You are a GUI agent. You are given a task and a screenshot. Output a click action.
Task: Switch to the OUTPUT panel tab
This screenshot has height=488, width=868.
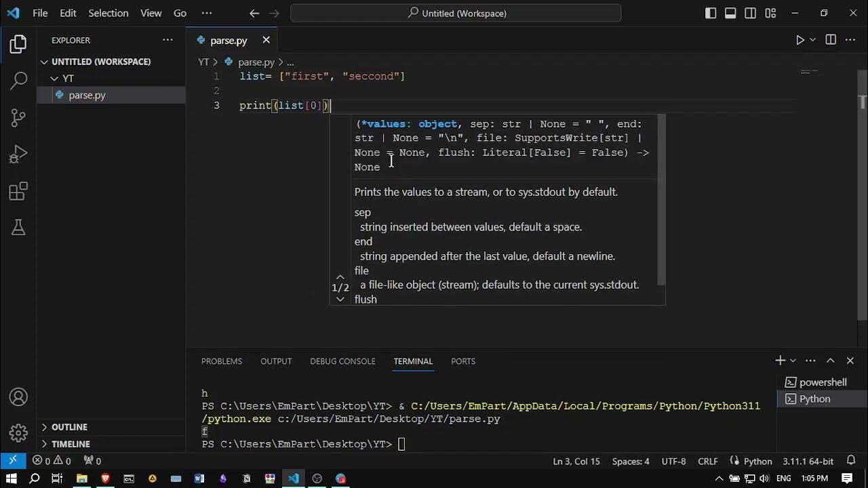click(276, 361)
